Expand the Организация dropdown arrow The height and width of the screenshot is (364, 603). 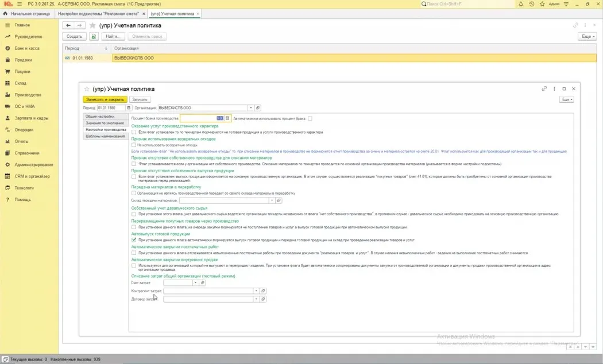coord(251,108)
